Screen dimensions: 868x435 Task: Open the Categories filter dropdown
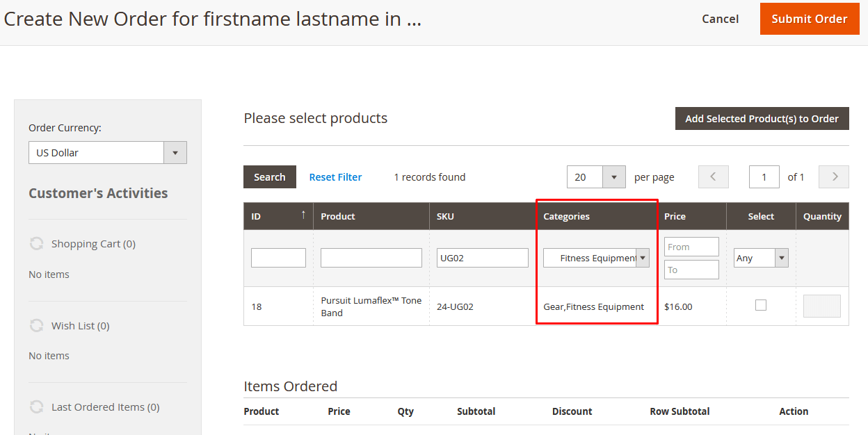pyautogui.click(x=596, y=258)
